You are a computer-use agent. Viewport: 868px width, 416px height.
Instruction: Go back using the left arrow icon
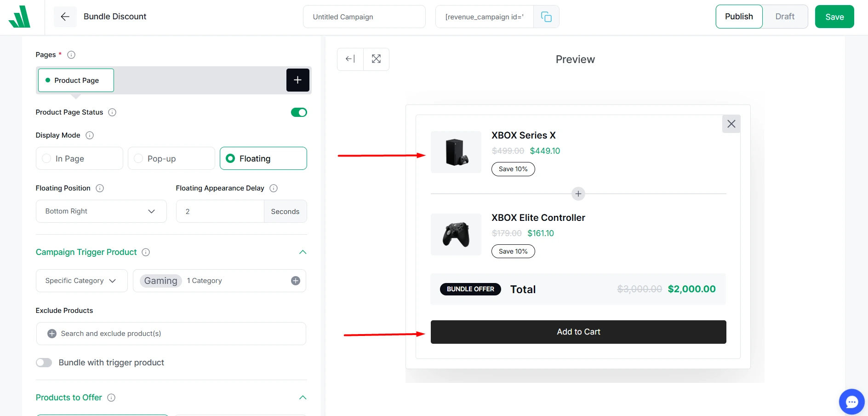[x=65, y=17]
